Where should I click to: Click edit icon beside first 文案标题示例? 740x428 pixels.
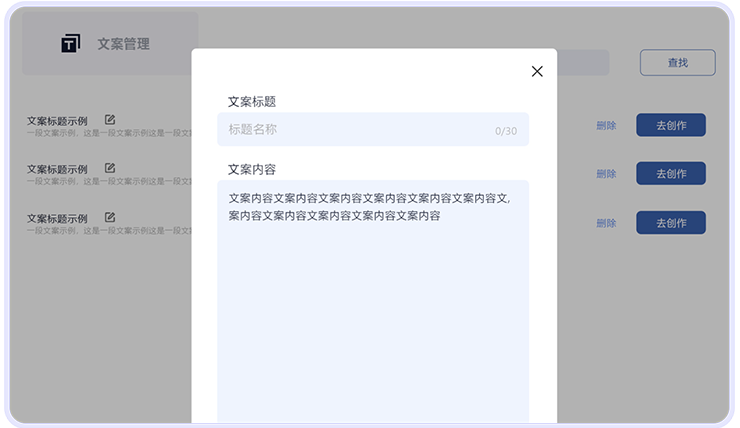(x=110, y=120)
